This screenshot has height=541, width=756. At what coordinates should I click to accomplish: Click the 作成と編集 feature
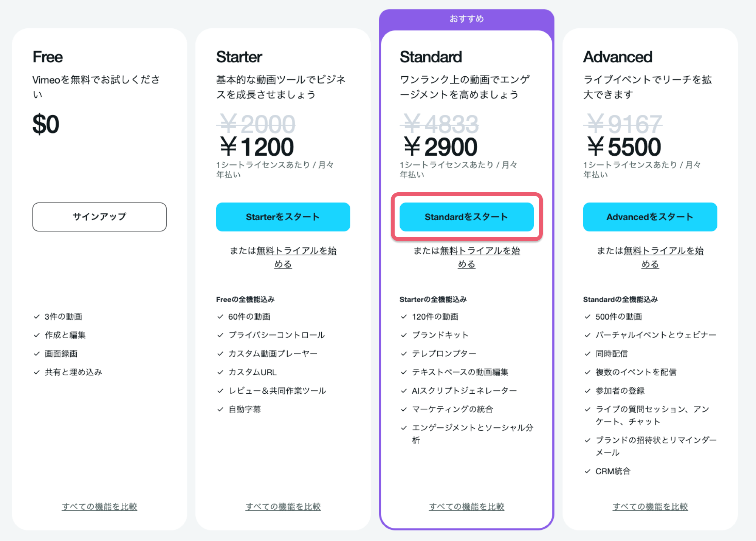(x=65, y=335)
